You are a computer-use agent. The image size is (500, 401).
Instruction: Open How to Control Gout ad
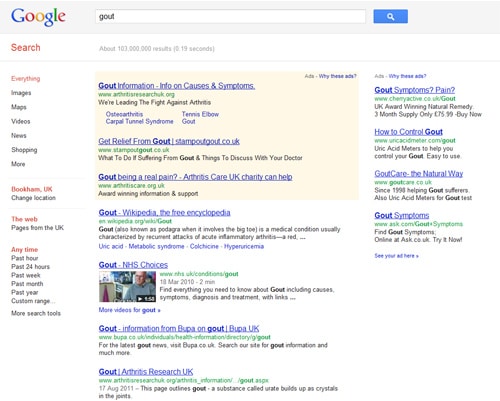click(x=409, y=132)
